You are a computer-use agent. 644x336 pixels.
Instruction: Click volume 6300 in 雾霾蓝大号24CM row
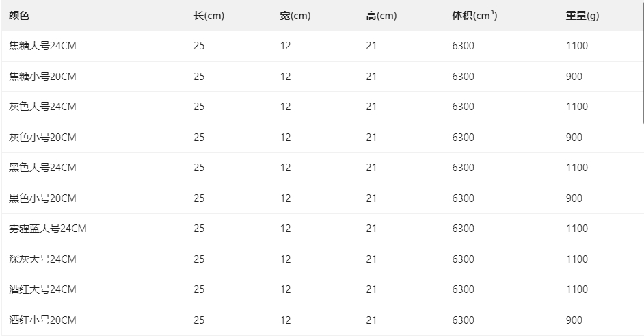click(464, 229)
